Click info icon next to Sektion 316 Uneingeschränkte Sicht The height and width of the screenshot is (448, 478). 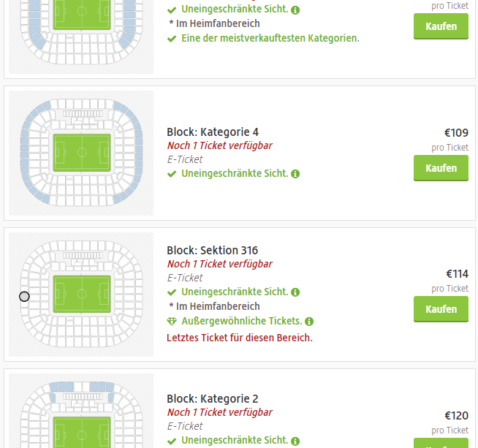coord(295,292)
